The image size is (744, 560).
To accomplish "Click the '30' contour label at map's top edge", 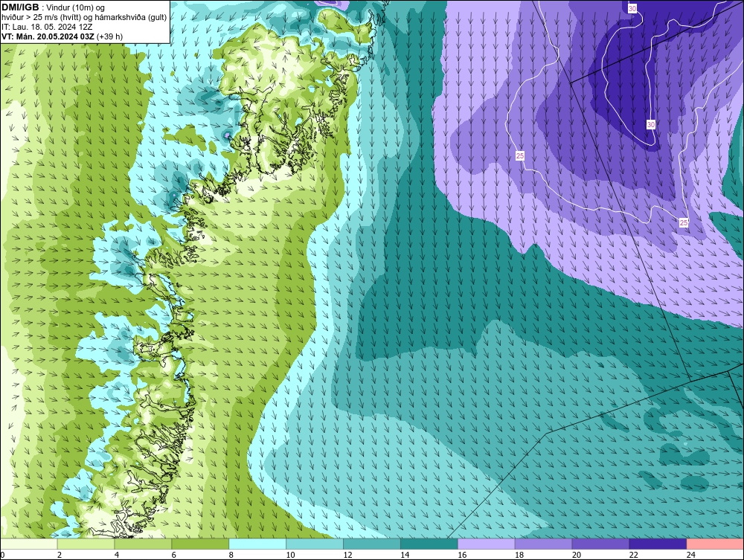I will tap(632, 8).
